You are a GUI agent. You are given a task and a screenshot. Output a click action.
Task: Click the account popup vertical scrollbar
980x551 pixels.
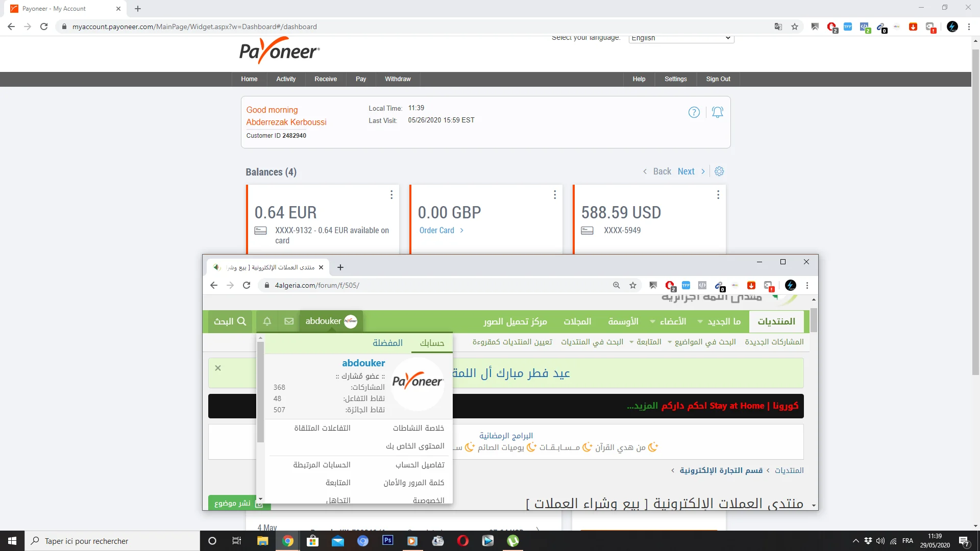(x=260, y=393)
